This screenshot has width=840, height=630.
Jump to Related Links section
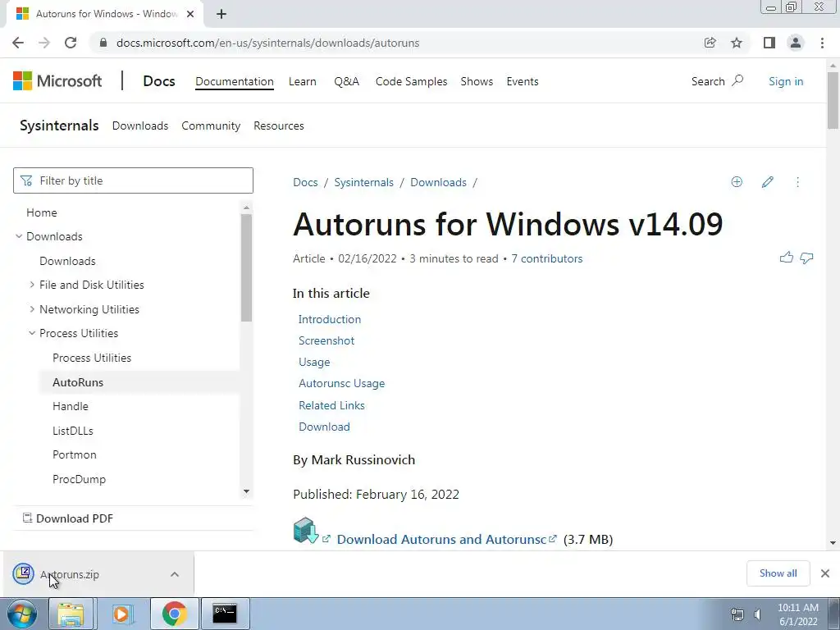[331, 405]
